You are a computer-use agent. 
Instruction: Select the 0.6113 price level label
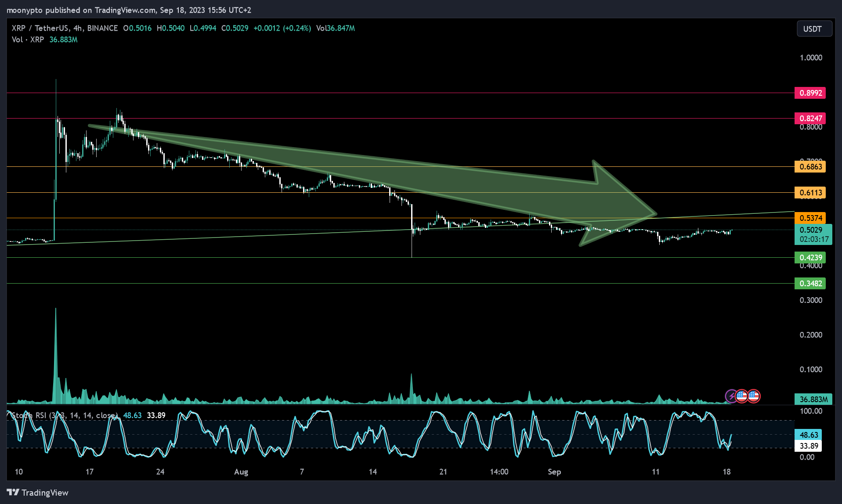tap(810, 192)
